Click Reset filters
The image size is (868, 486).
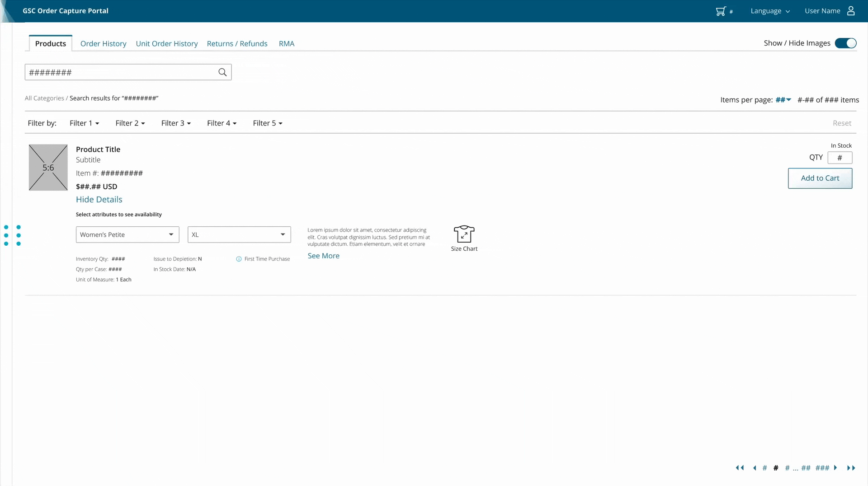(x=842, y=123)
